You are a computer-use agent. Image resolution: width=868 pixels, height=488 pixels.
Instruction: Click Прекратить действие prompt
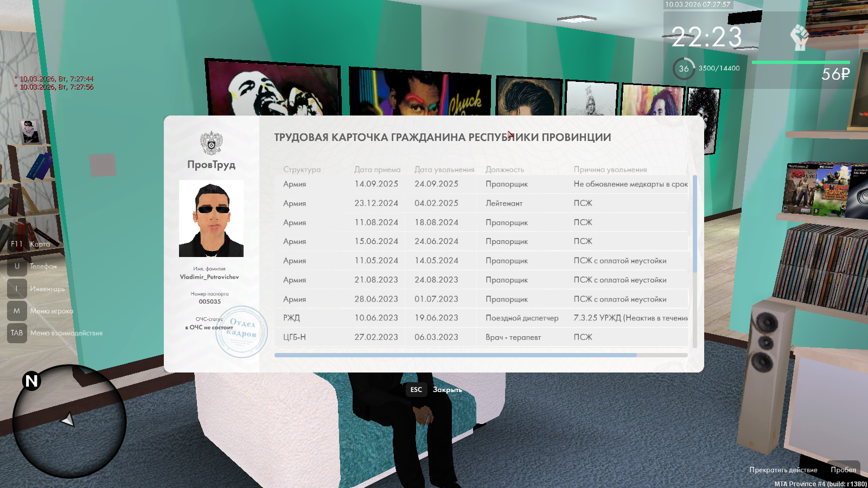click(783, 470)
